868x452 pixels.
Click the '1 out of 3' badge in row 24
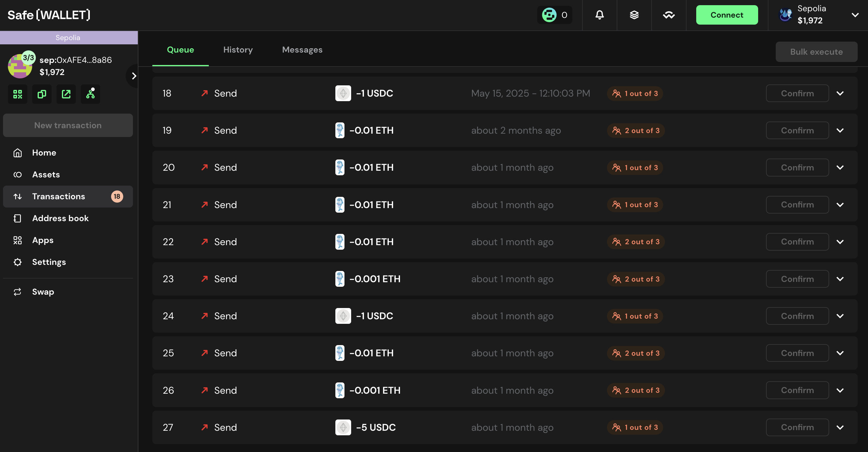[635, 316]
